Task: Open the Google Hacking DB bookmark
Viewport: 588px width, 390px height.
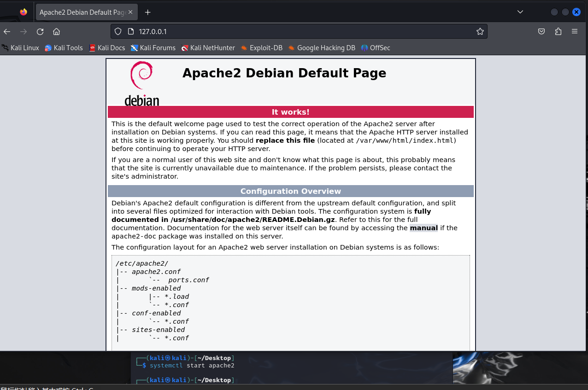Action: 321,48
